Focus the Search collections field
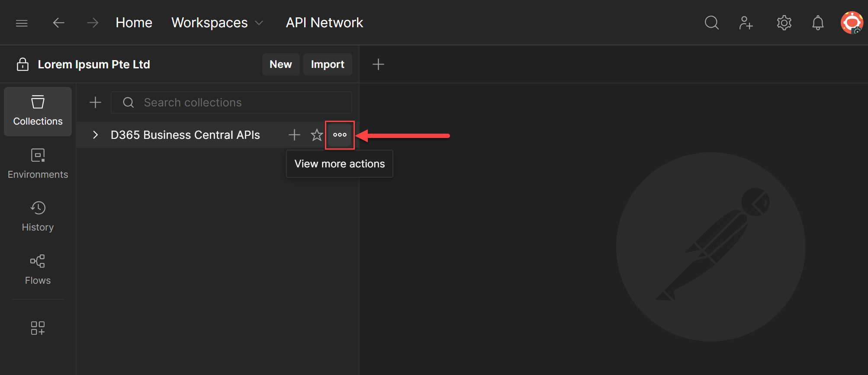 (x=231, y=103)
